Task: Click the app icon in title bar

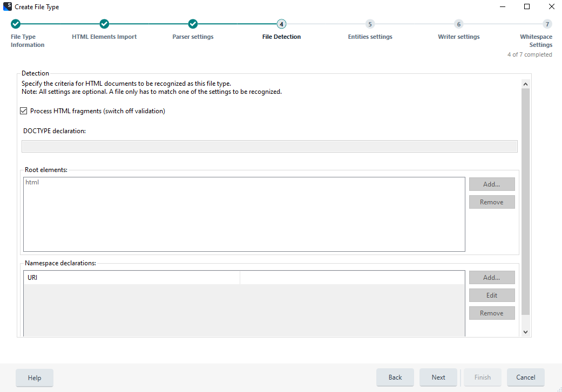Action: [x=7, y=7]
